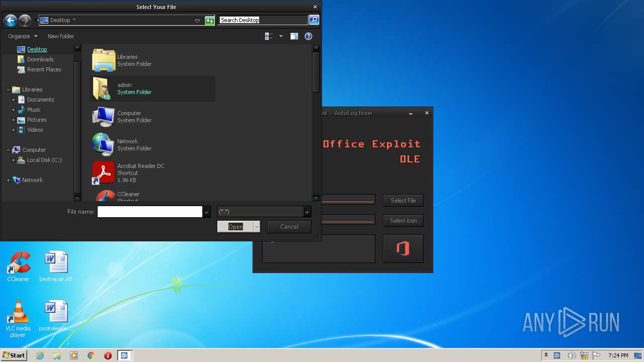Click New folder in the toolbar
The image size is (644, 362).
point(61,36)
